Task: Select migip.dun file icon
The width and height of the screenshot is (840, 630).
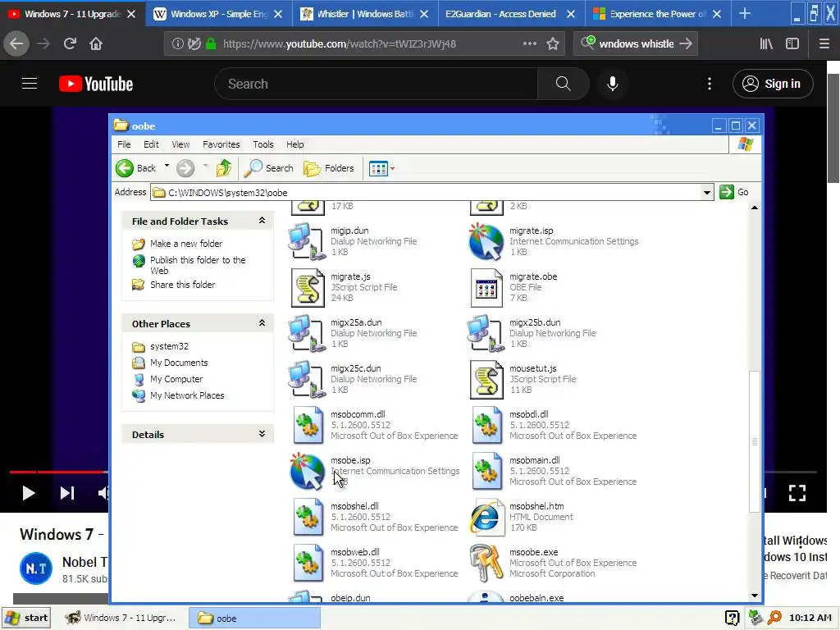Action: pos(307,242)
